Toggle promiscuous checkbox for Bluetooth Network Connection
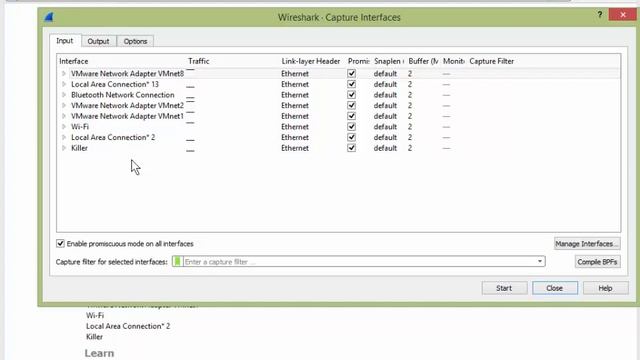 [x=351, y=95]
